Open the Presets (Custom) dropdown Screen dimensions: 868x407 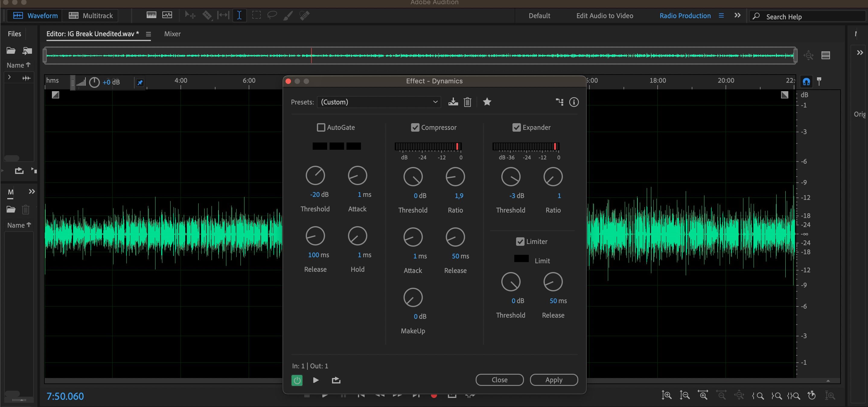pos(379,102)
